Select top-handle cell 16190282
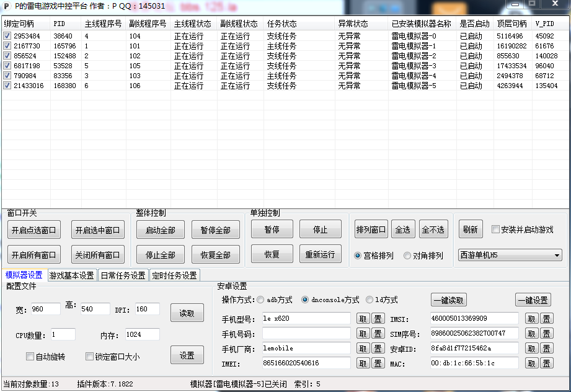The height and width of the screenshot is (392, 571). [511, 46]
